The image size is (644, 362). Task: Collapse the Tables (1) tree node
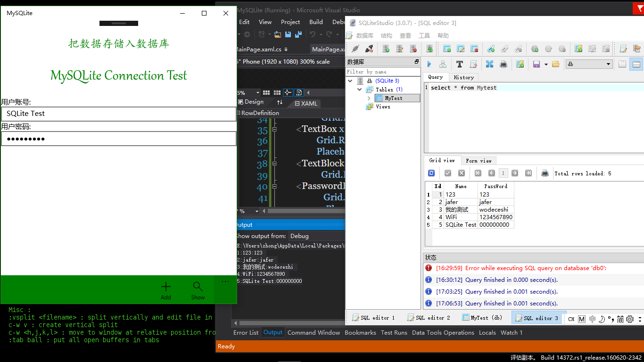tap(359, 89)
